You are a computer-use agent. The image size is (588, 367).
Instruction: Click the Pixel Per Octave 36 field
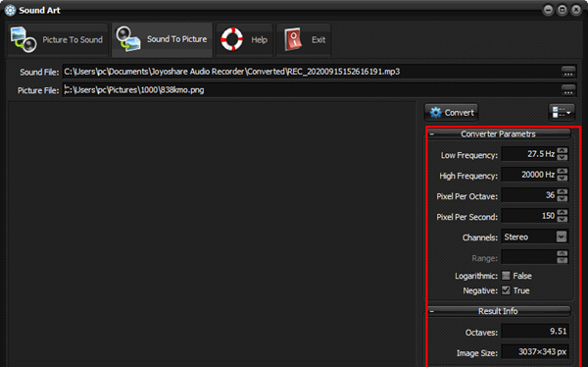coord(529,195)
